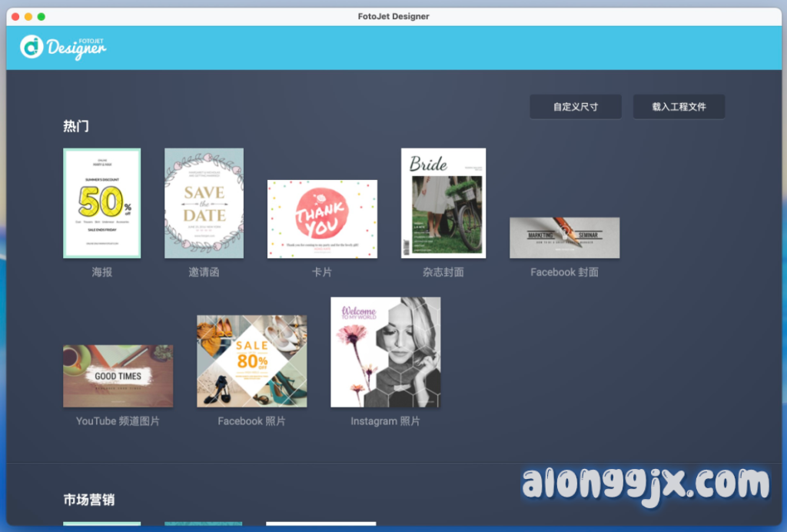Click the Facebook 封面 text label
This screenshot has height=532, width=787.
click(x=564, y=272)
